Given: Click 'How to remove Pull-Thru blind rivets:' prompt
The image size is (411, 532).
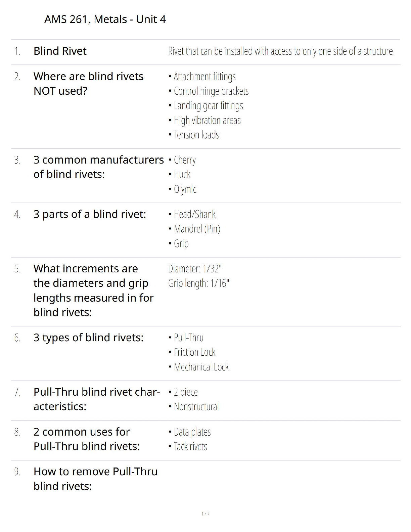Looking at the screenshot, I should [95, 479].
